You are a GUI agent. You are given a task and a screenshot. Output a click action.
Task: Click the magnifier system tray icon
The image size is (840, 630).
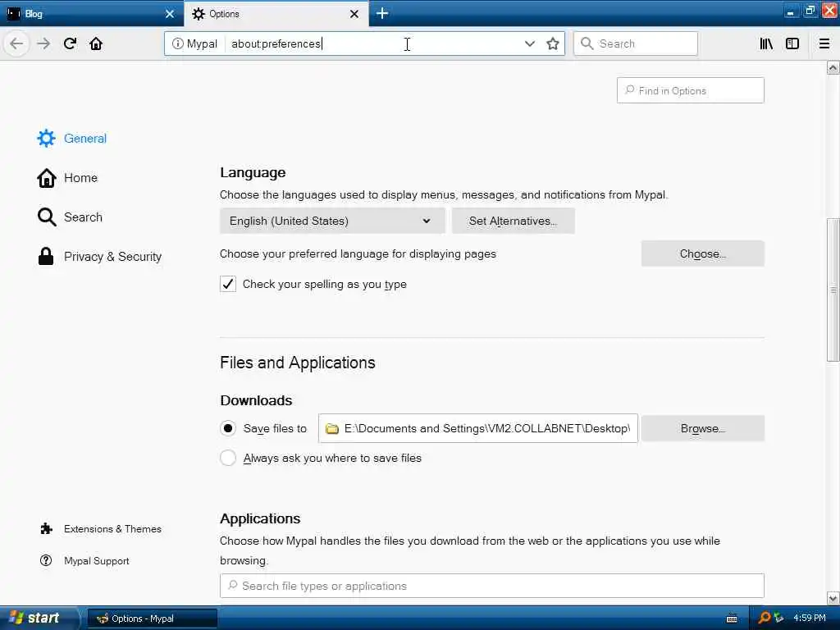[765, 618]
